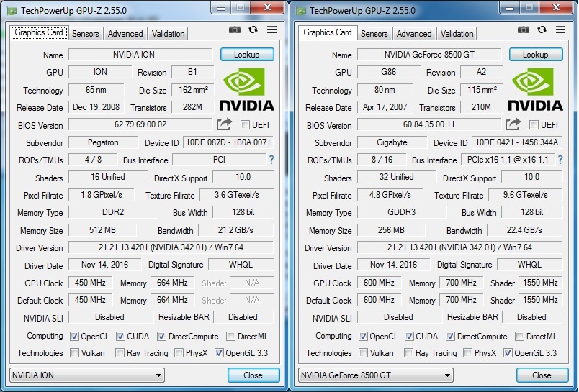Toggle CUDA checkbox in 8500 GT window

[x=409, y=337]
